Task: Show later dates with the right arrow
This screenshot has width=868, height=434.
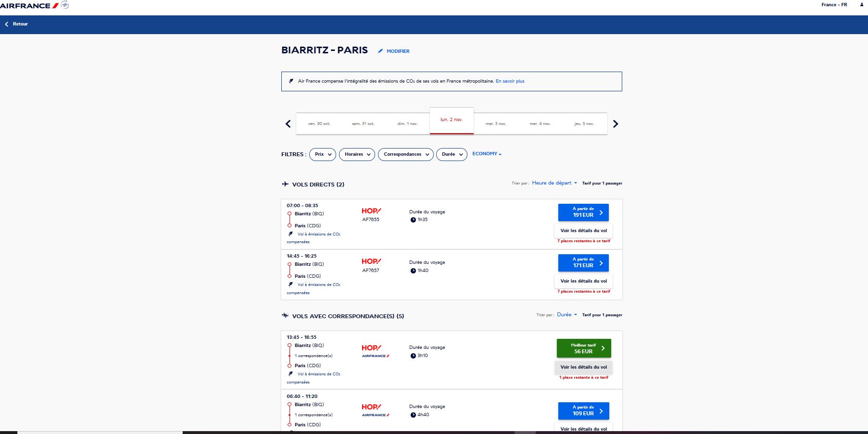Action: [616, 124]
